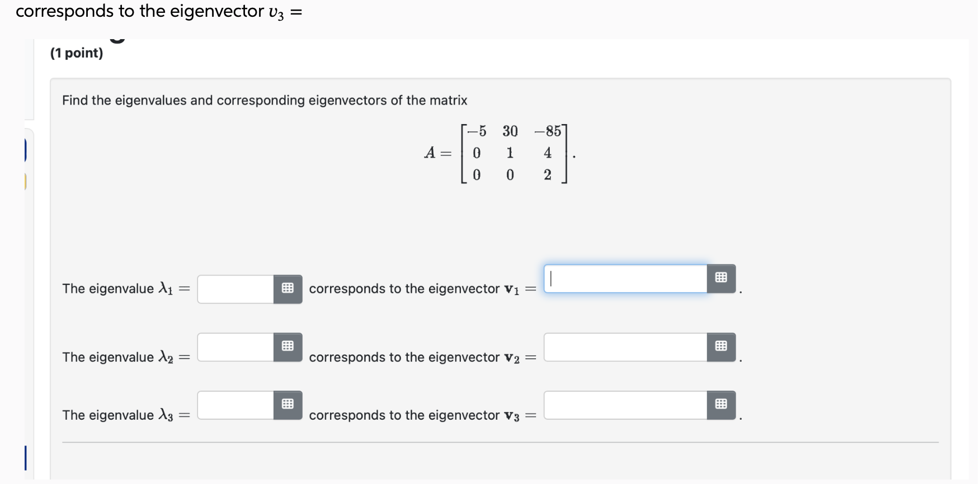
Task: Open the math keypad for eigenvalue λ3
Action: (x=288, y=404)
